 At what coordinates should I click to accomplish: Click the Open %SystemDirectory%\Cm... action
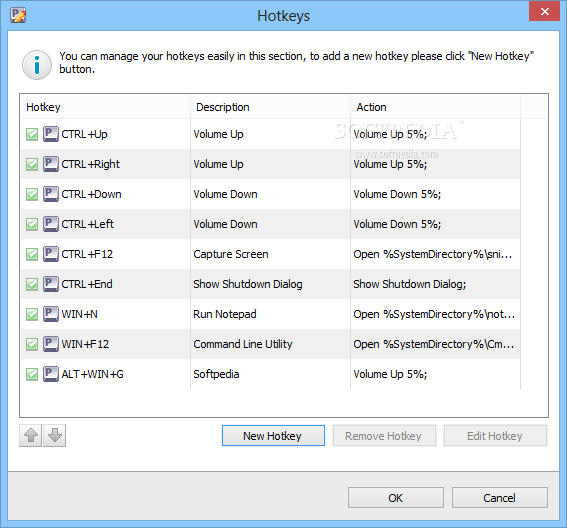click(x=434, y=344)
